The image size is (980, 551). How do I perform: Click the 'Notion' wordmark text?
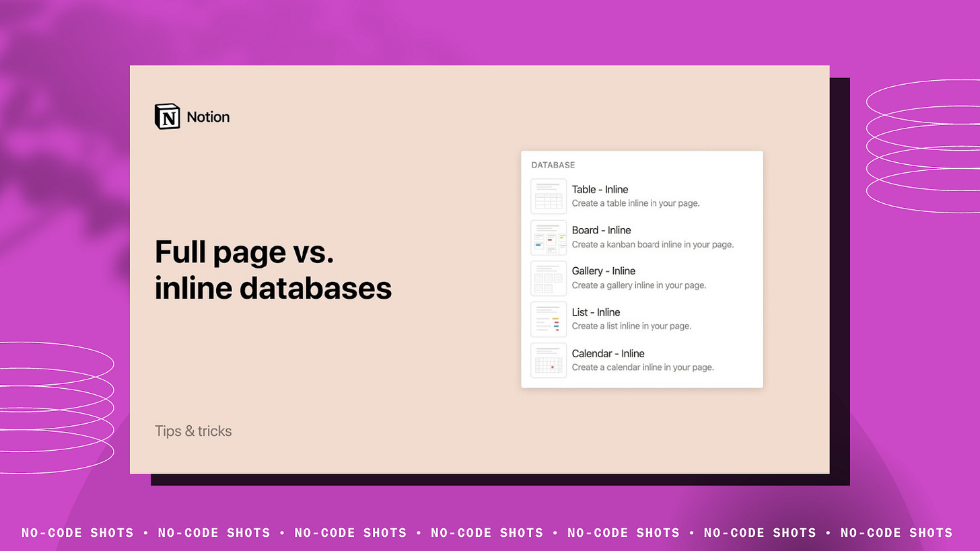pos(208,117)
